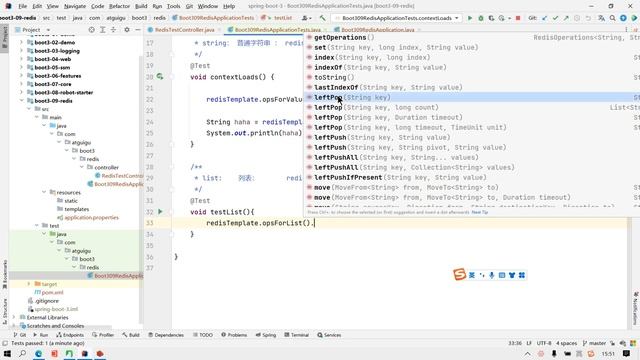This screenshot has height=360, width=640.
Task: Toggle Notifications side panel
Action: 636,309
